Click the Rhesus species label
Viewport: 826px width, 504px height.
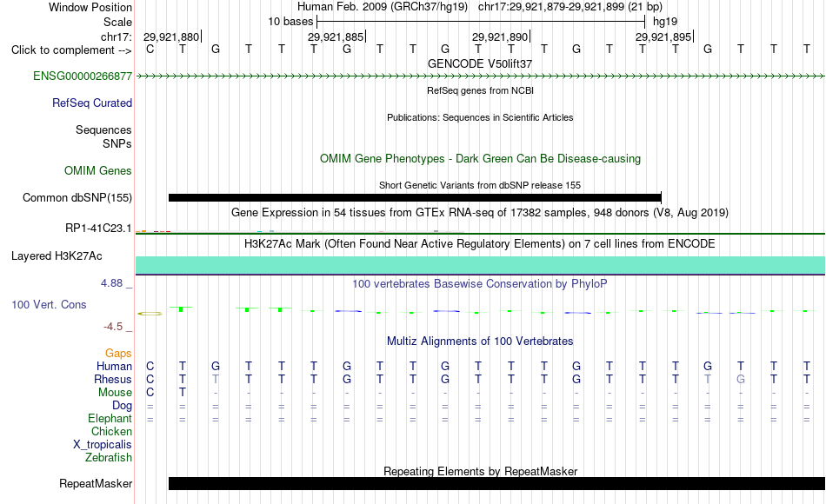coord(113,380)
